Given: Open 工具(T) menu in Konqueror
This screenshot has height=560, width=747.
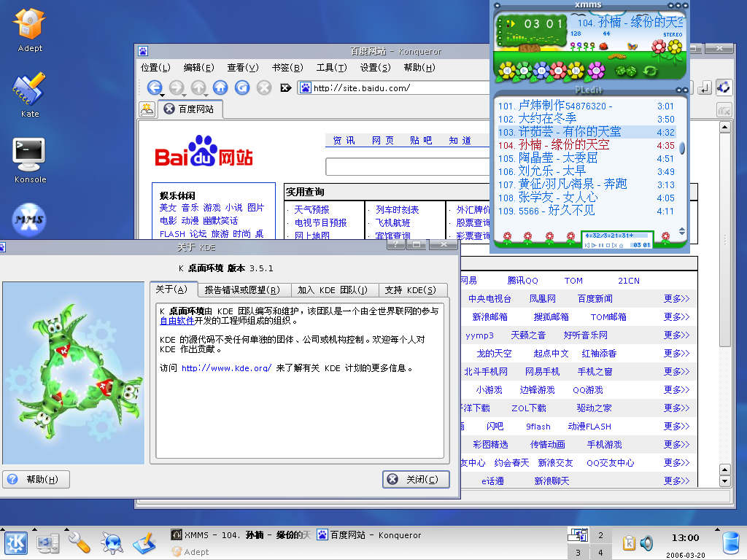Looking at the screenshot, I should pos(332,68).
